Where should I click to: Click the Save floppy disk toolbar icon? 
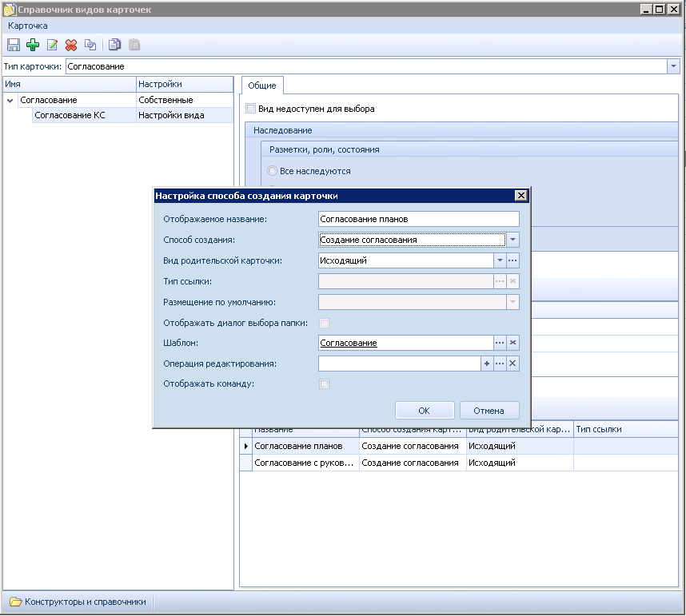pos(14,46)
